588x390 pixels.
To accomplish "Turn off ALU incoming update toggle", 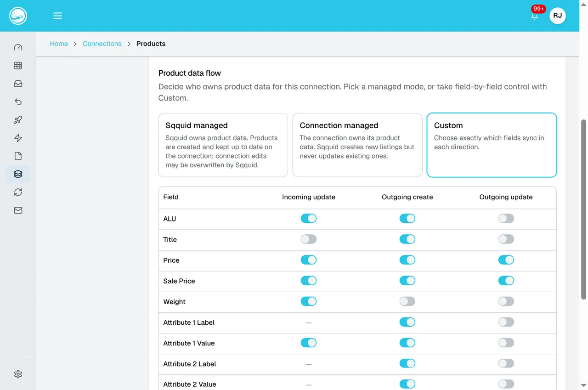I will pyautogui.click(x=309, y=219).
